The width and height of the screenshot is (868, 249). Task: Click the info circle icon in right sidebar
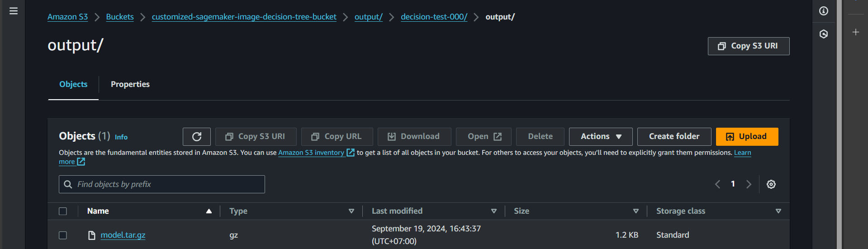coord(824,11)
